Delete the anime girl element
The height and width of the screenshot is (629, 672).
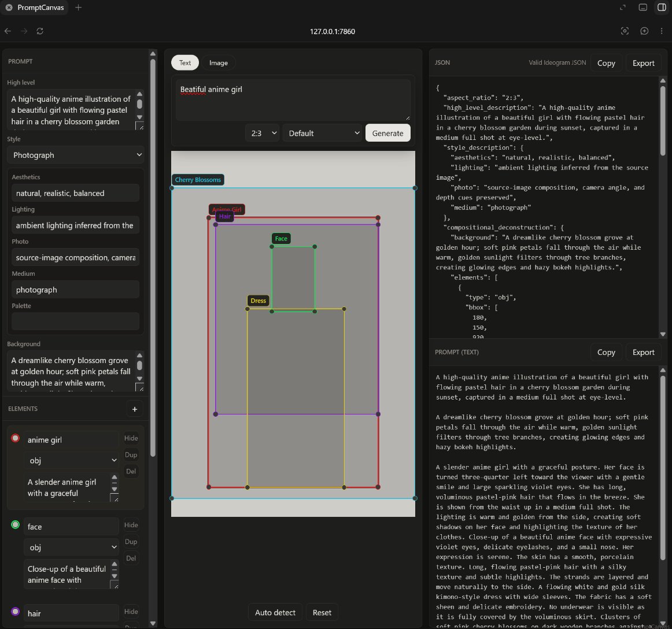(131, 471)
